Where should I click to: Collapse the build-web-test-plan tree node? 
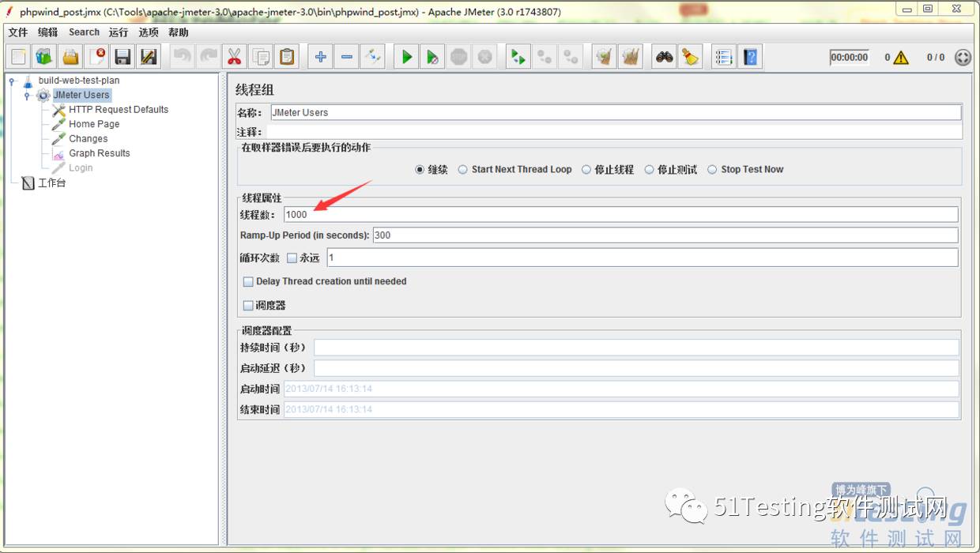[x=12, y=81]
